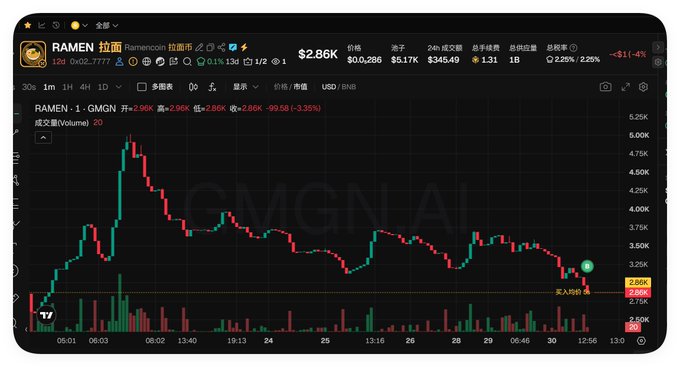The image size is (680, 367).
Task: Open the blue chat bubble icon
Action: click(233, 47)
